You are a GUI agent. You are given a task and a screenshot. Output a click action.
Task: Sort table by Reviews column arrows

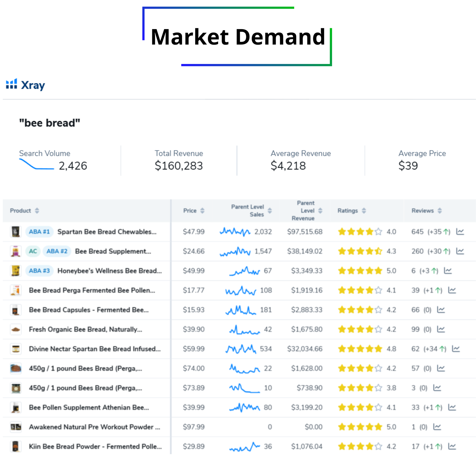[439, 211]
